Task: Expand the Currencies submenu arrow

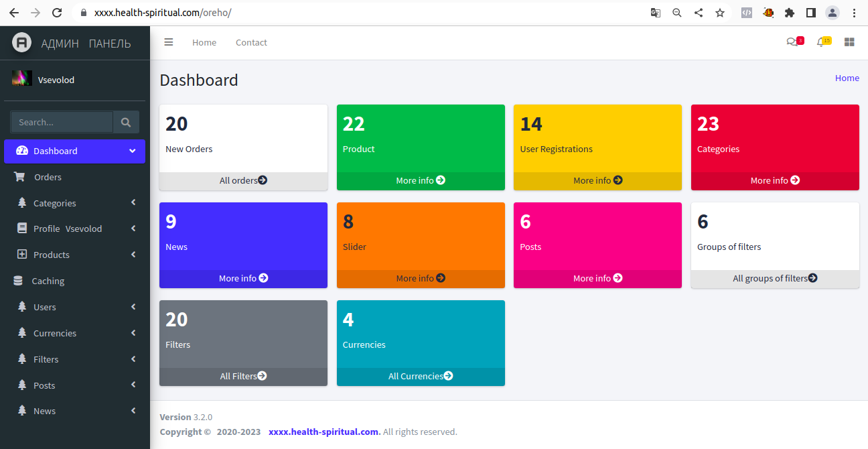Action: coord(133,333)
